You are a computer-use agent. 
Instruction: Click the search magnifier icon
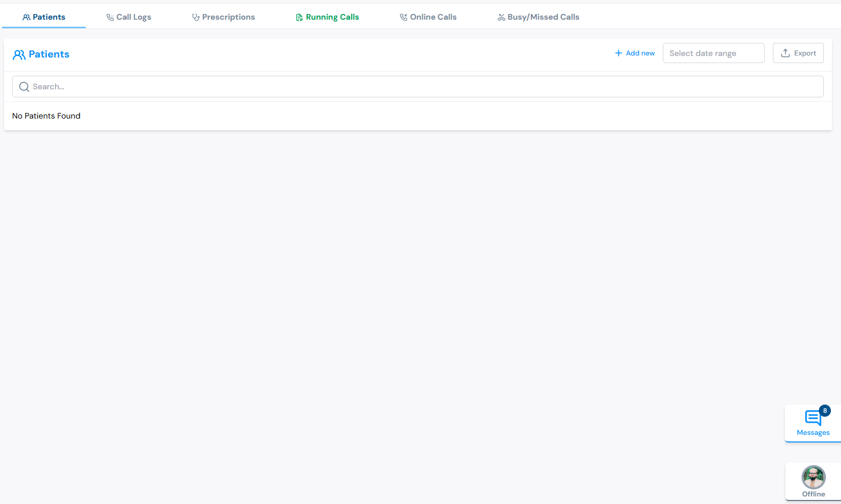click(x=24, y=87)
